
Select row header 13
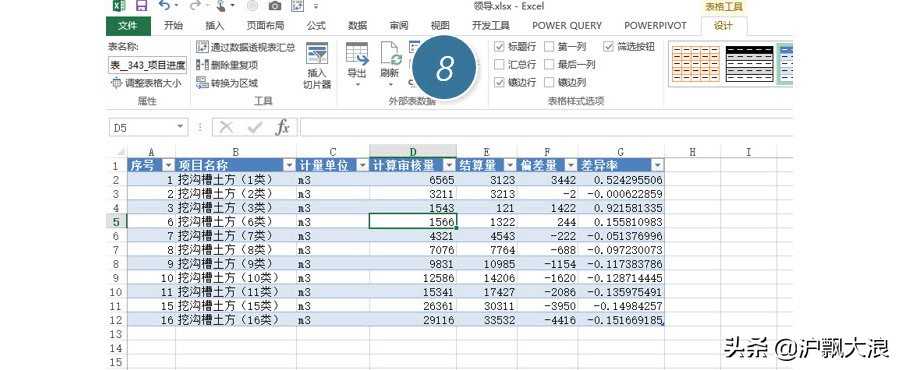[116, 334]
